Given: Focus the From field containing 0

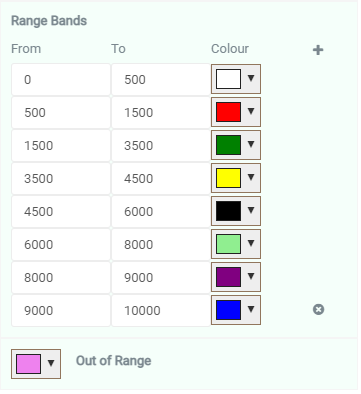Looking at the screenshot, I should click(x=61, y=80).
